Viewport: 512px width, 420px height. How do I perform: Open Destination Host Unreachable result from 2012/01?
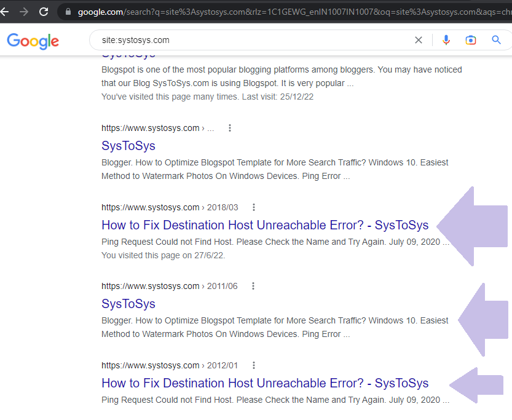265,383
